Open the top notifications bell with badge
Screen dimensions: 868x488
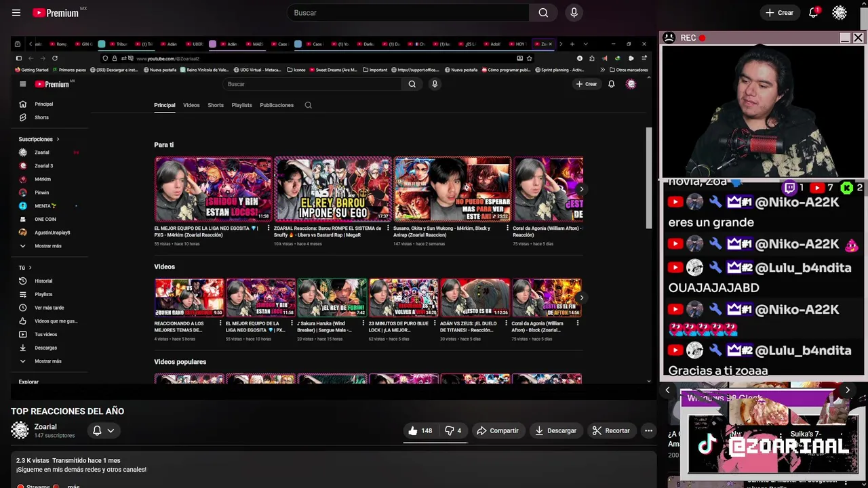[x=814, y=13]
